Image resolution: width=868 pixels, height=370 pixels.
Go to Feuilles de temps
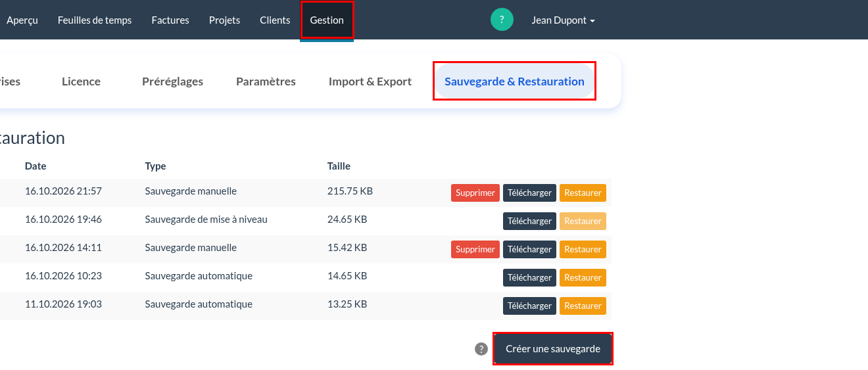95,20
